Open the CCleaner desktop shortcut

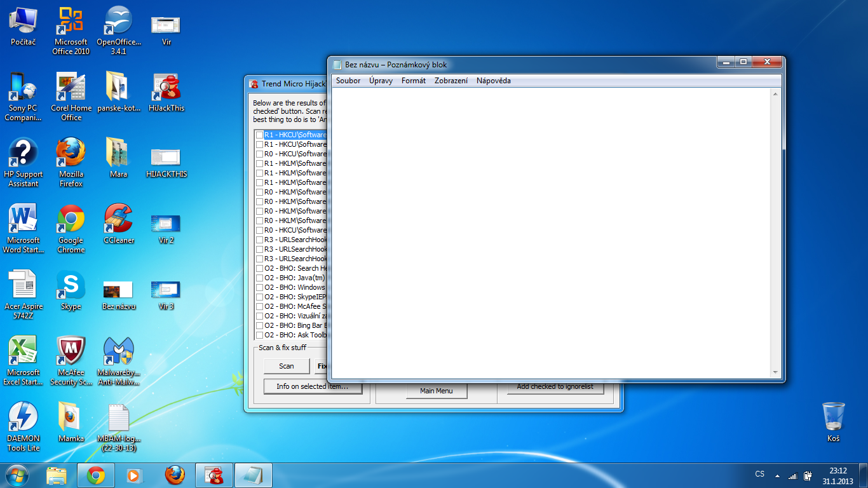pyautogui.click(x=118, y=219)
